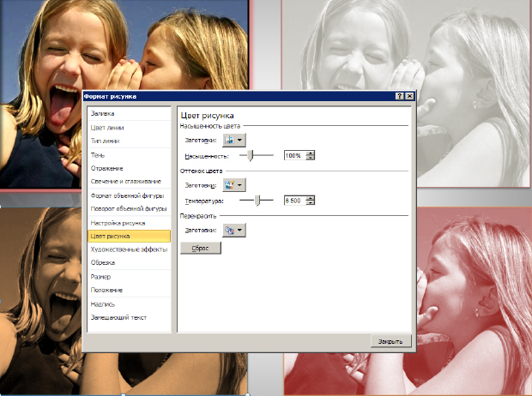Click the Закрыть button

pos(390,341)
